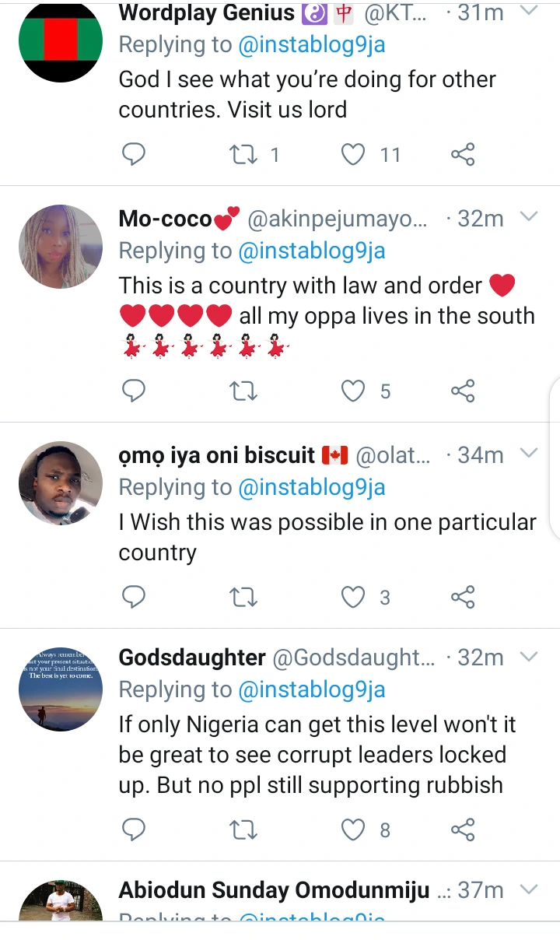Screen dimensions: 560x940
Task: Expand options menu for Mo-coco's tweet
Action: pos(529,217)
